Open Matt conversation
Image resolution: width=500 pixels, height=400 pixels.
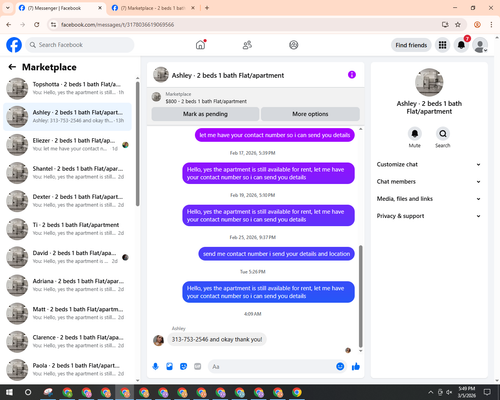(x=67, y=313)
